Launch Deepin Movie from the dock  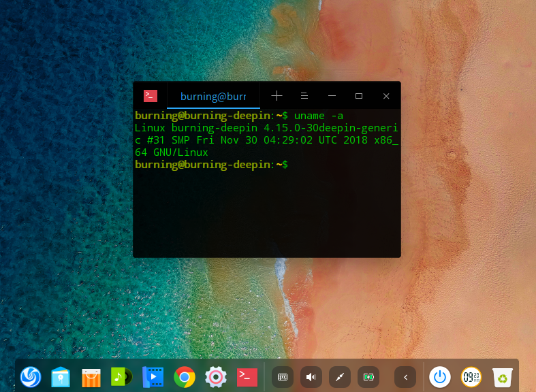[153, 377]
